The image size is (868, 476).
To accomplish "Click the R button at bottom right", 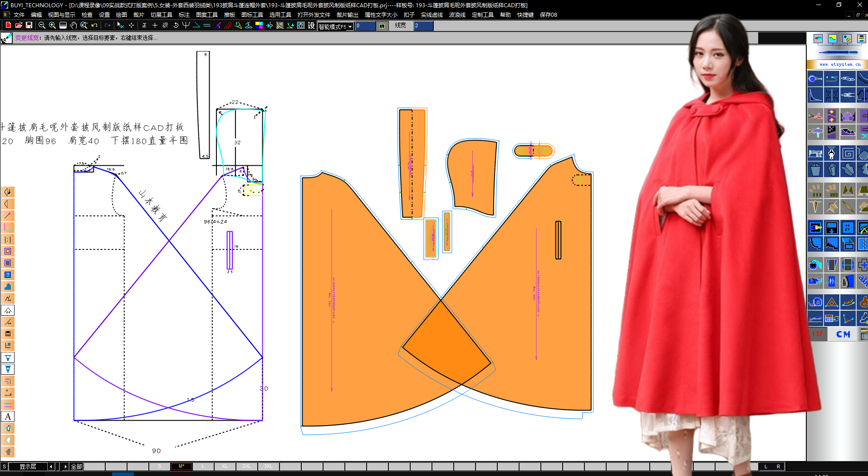I will click(779, 466).
